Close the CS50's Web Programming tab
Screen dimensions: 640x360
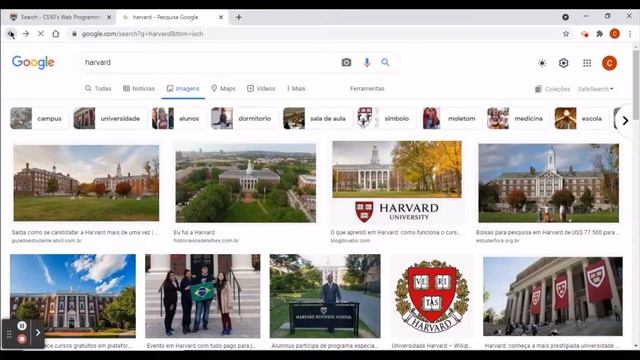(x=109, y=17)
